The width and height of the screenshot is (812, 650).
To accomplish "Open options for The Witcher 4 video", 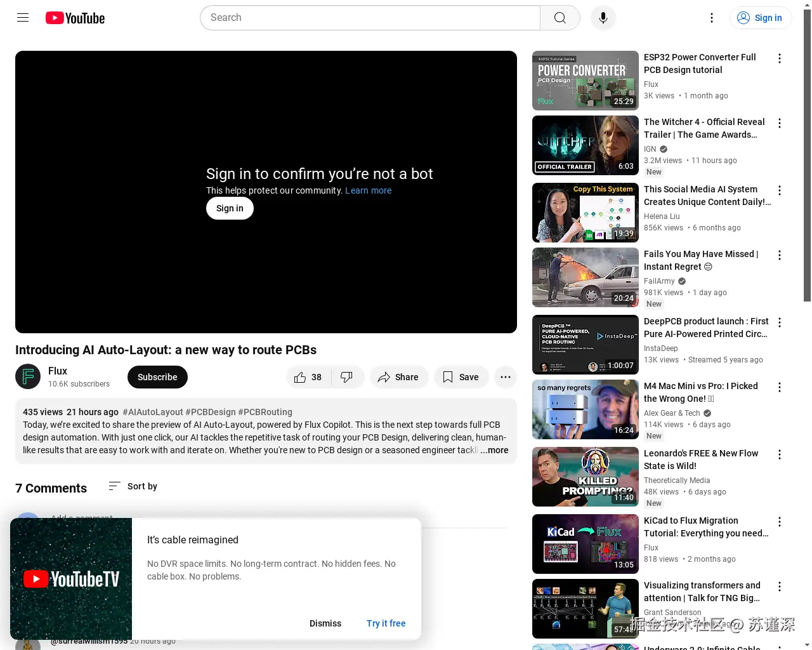I will click(780, 123).
